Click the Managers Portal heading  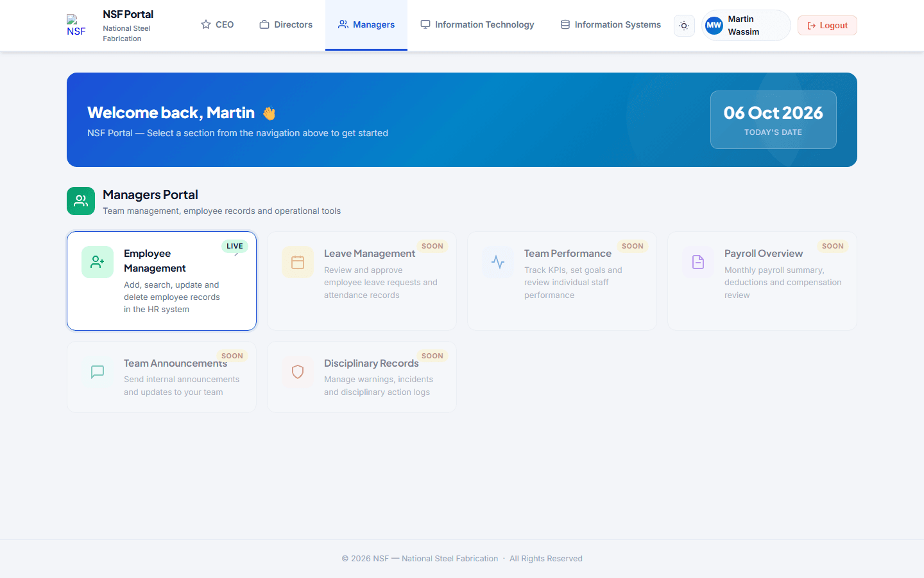coord(150,195)
